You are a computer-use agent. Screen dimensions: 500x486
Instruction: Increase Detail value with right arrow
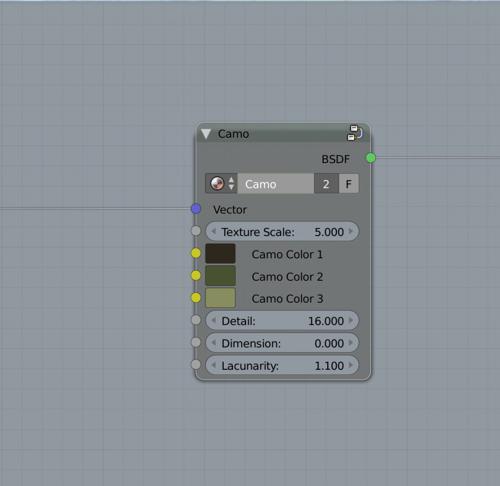click(x=351, y=320)
